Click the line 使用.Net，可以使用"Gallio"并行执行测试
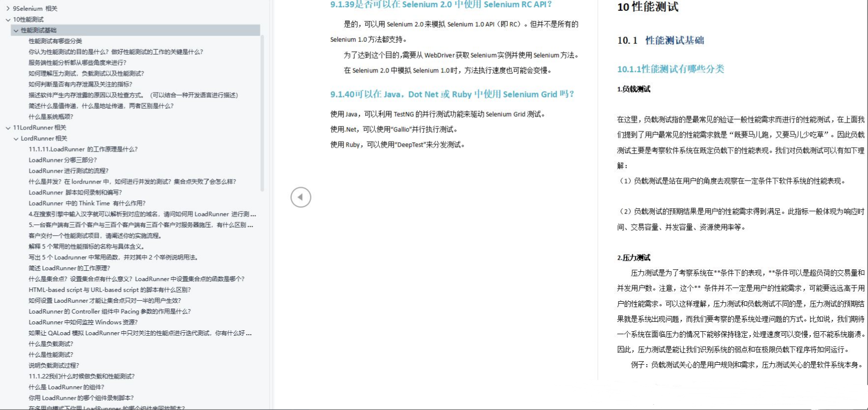The height and width of the screenshot is (410, 868). [x=394, y=129]
